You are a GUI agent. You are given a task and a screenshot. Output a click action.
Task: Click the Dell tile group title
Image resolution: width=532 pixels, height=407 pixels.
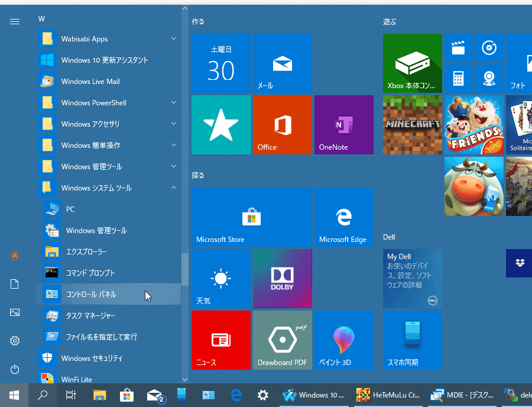[389, 237]
